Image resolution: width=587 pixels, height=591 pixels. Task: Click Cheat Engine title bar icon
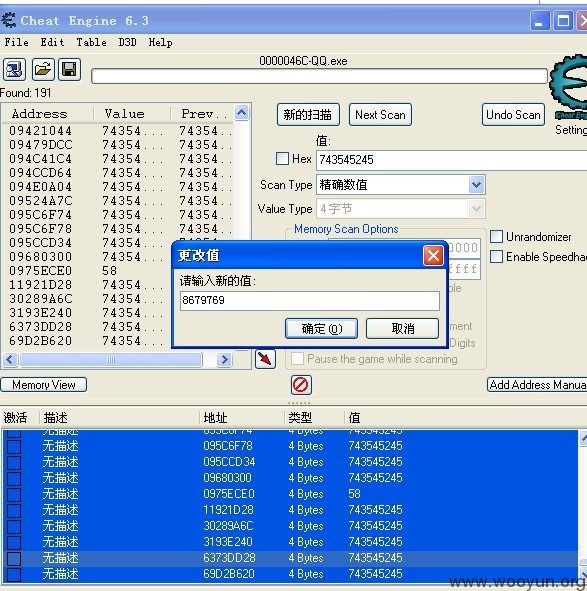click(x=8, y=20)
